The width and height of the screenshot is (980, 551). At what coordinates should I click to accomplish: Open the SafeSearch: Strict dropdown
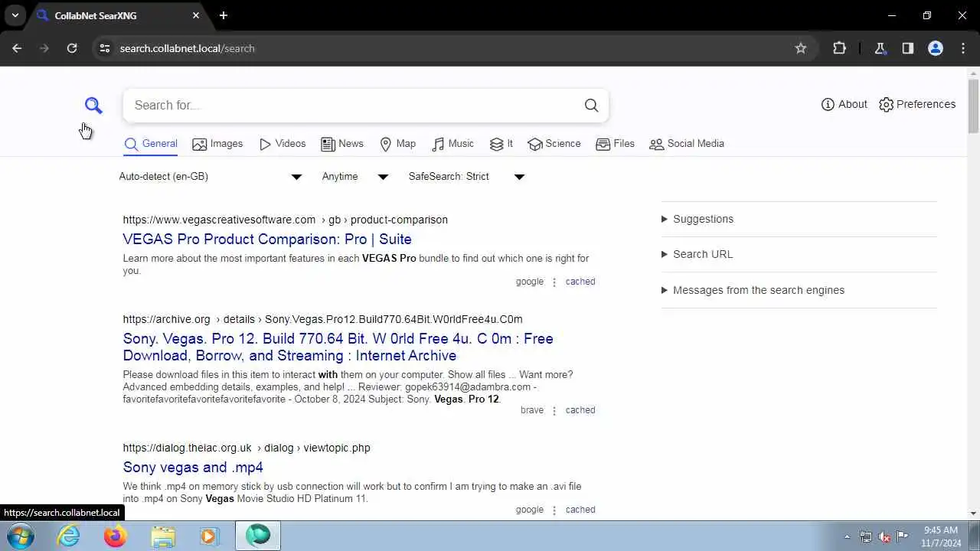(466, 177)
